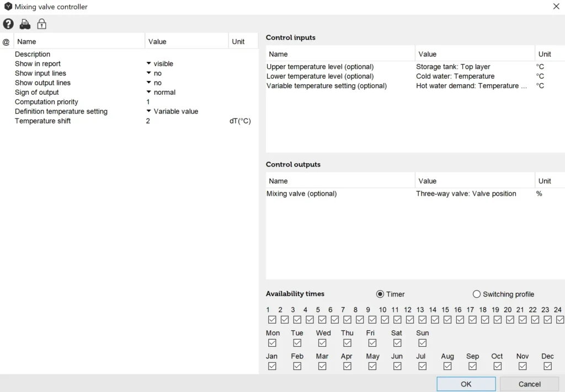Uncheck the Sat day checkbox
Image resolution: width=565 pixels, height=392 pixels.
pos(397,343)
